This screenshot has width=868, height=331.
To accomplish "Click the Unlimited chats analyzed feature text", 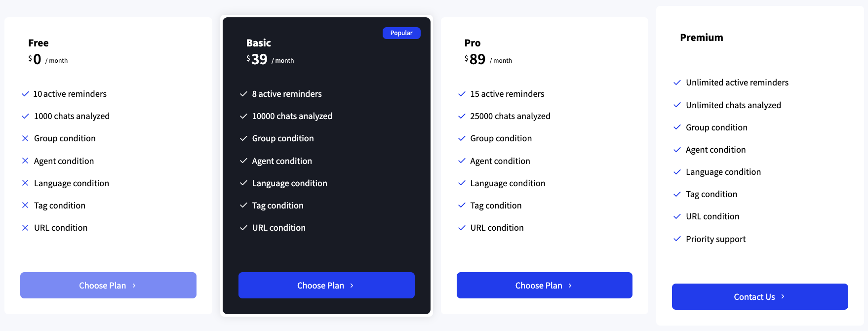I will 733,105.
